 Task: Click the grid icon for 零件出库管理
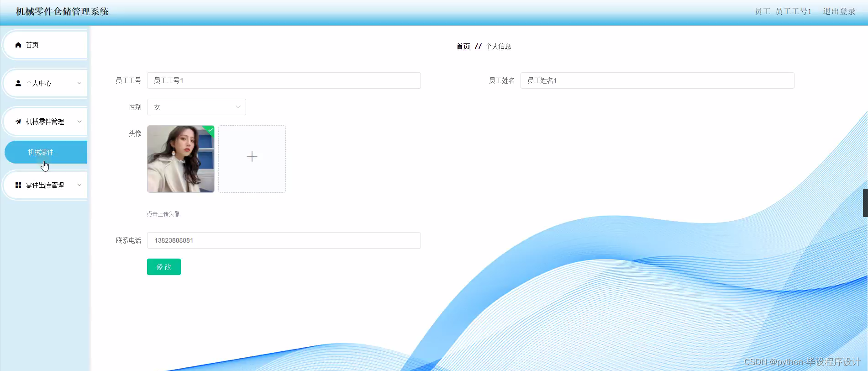[18, 185]
